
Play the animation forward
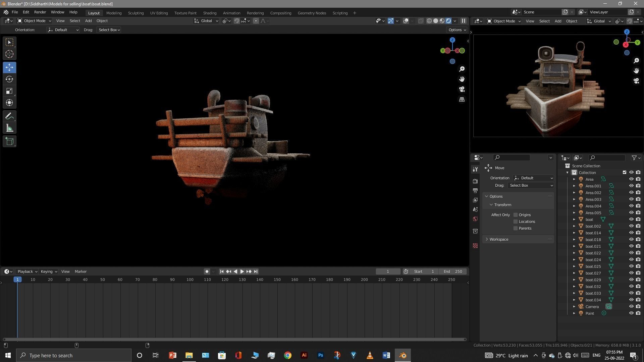242,271
